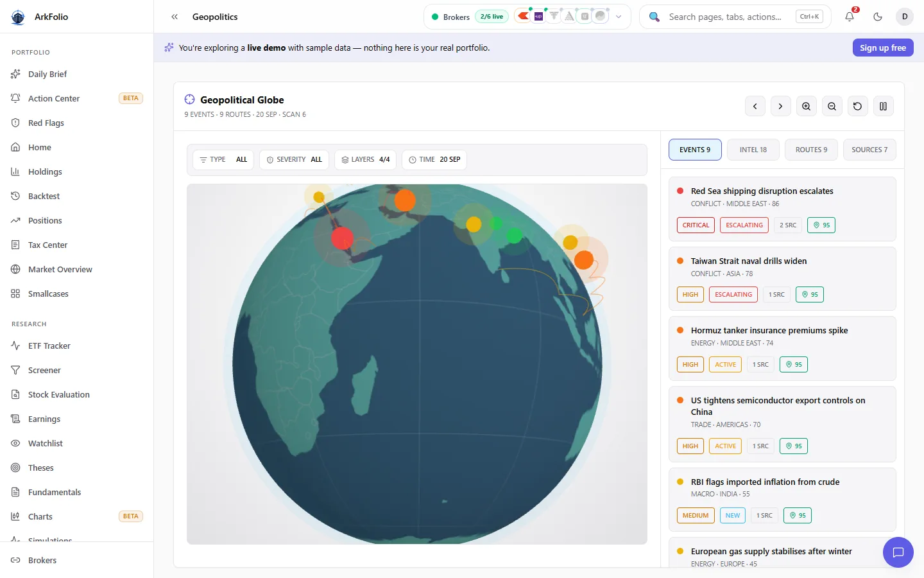This screenshot has width=924, height=578.
Task: Open the TYPE filter dropdown
Action: click(x=223, y=159)
